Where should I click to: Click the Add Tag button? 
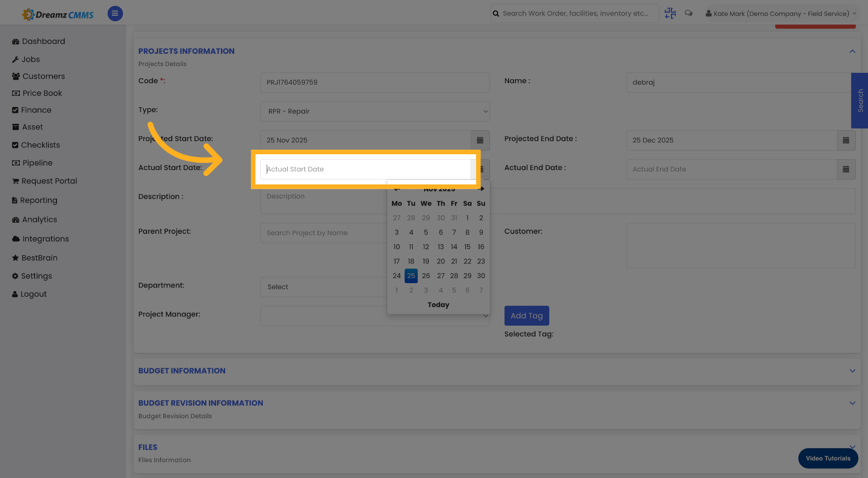(x=527, y=316)
